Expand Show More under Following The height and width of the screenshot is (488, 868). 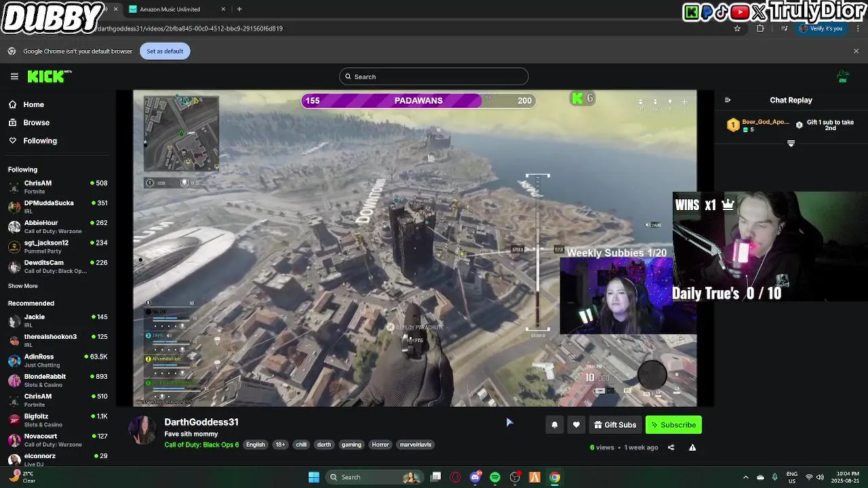coord(22,286)
